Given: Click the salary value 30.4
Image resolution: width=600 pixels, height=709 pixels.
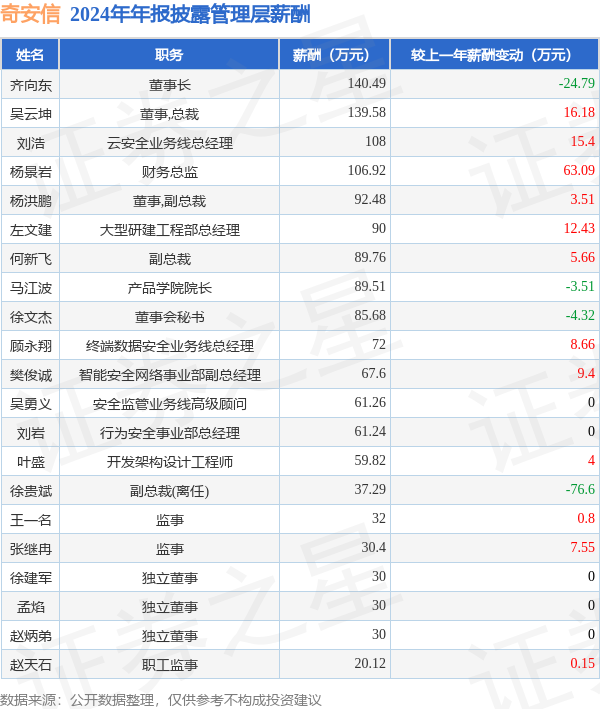Looking at the screenshot, I should [x=373, y=547].
